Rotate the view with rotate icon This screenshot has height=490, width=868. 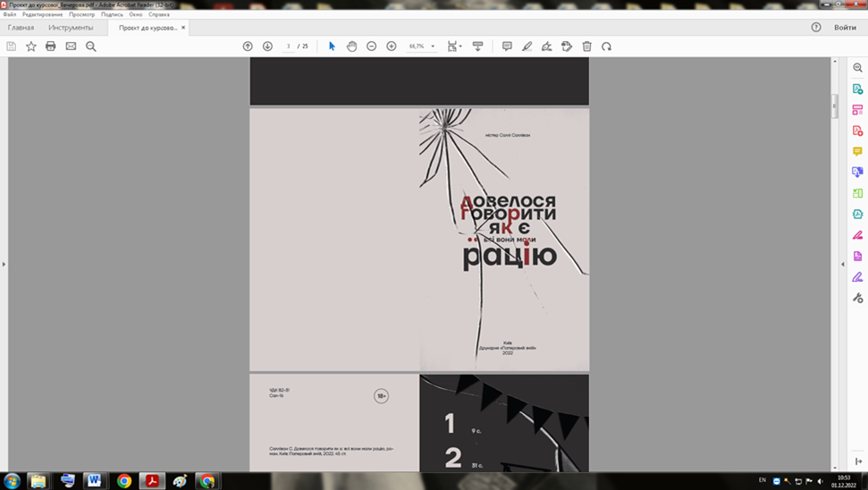click(607, 46)
